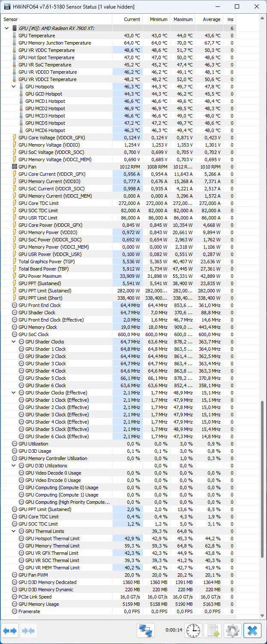The height and width of the screenshot is (644, 267).
Task: Open the remote sensor network monitor icon
Action: 146,631
